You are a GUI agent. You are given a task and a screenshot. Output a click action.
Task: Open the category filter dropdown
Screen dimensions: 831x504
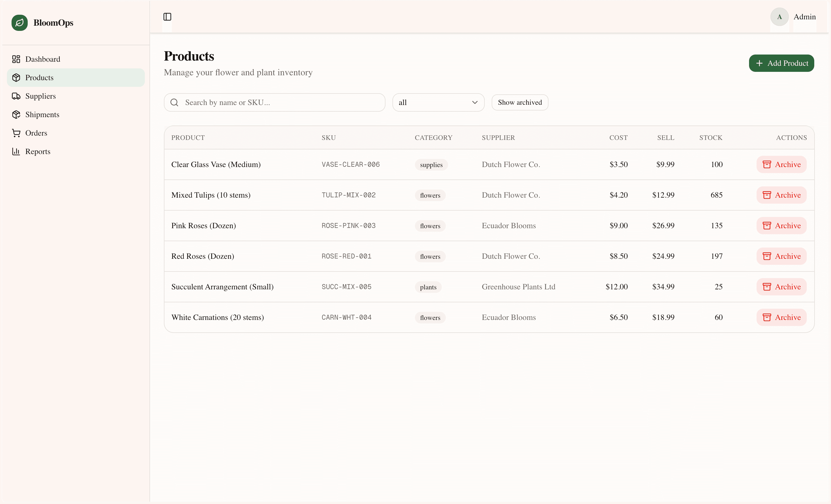point(438,102)
